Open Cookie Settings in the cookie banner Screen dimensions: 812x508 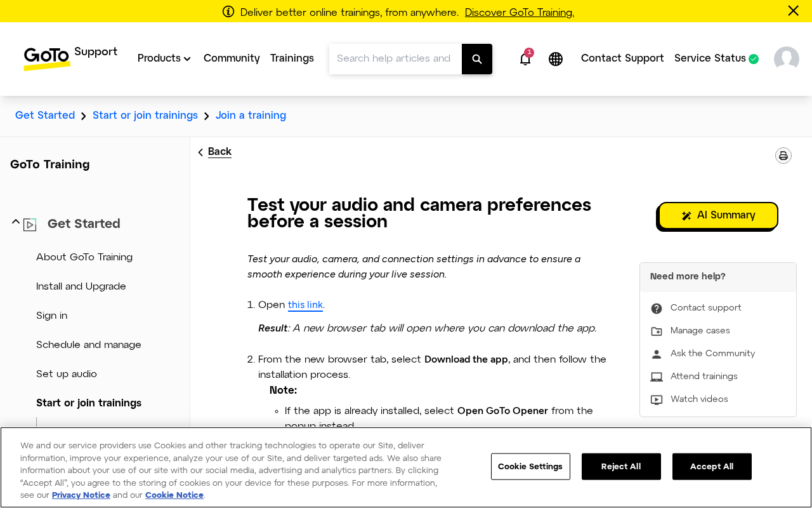[x=530, y=467]
